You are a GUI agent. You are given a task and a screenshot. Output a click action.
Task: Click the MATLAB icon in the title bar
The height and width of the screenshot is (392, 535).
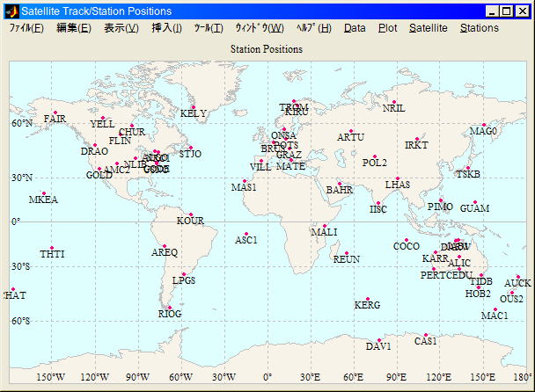pos(11,11)
